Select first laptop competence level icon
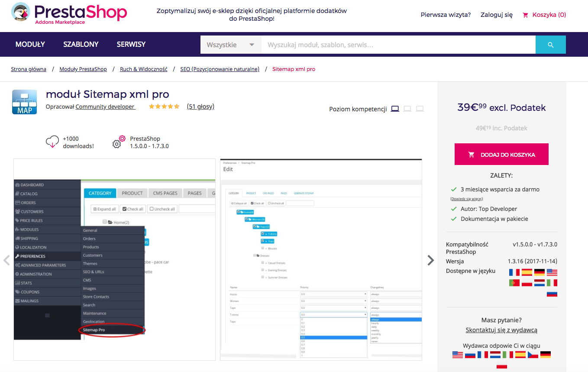This screenshot has width=588, height=372. 395,109
